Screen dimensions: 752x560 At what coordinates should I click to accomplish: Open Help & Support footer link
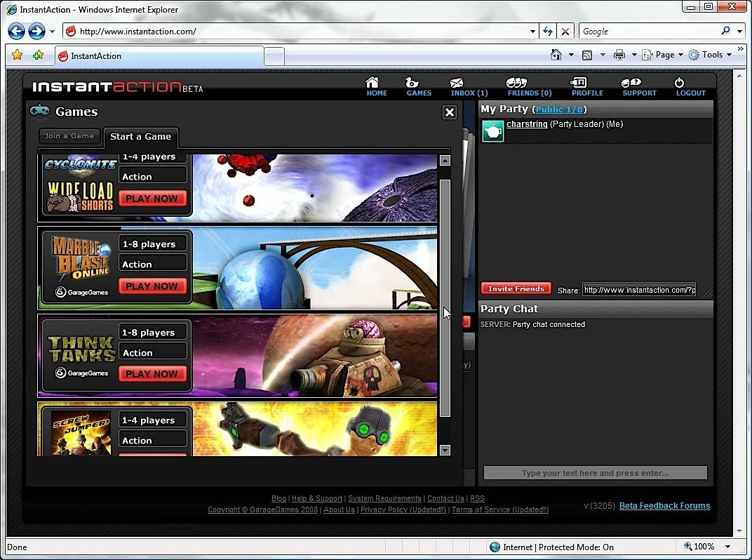tap(317, 498)
